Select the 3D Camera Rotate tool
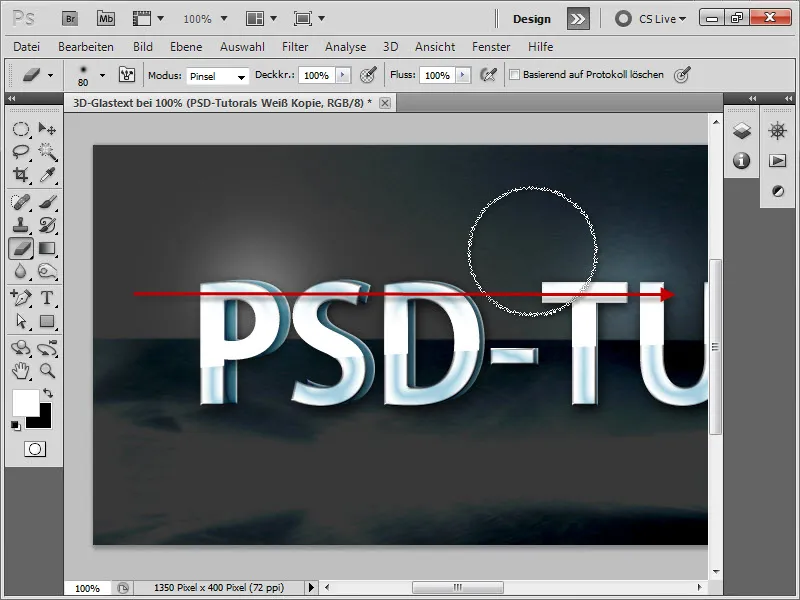800x600 pixels. (47, 348)
